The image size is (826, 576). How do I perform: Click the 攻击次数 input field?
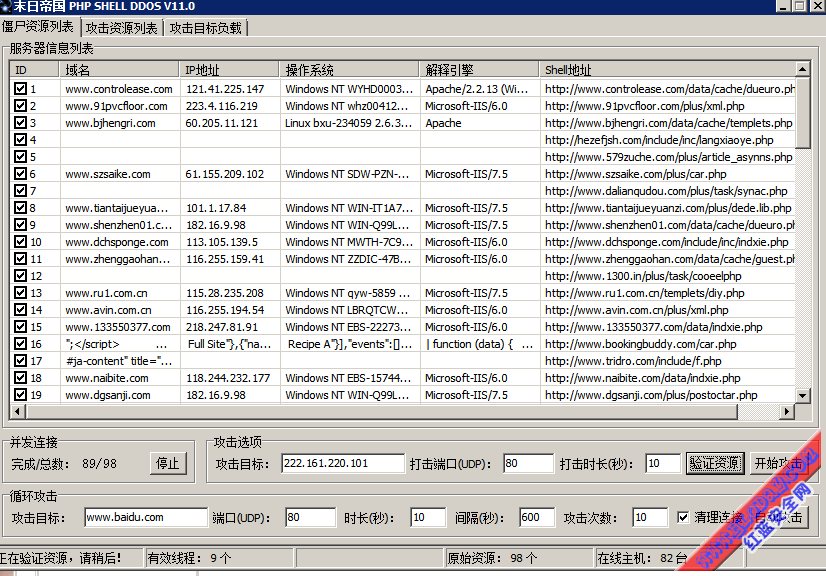[650, 518]
